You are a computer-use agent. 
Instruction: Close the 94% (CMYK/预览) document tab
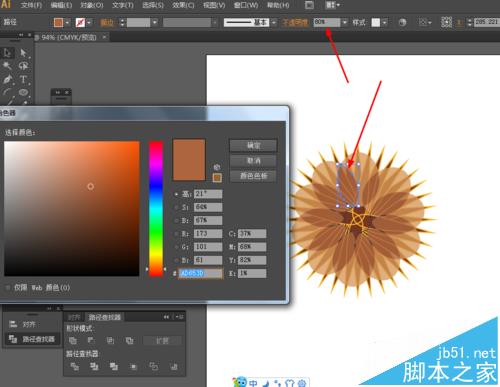pyautogui.click(x=104, y=37)
